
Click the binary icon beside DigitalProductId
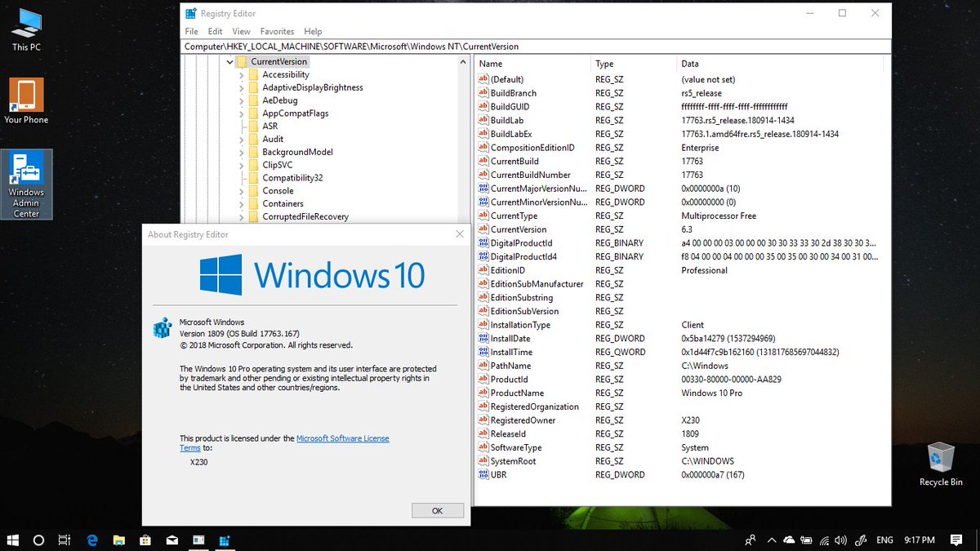click(x=483, y=243)
